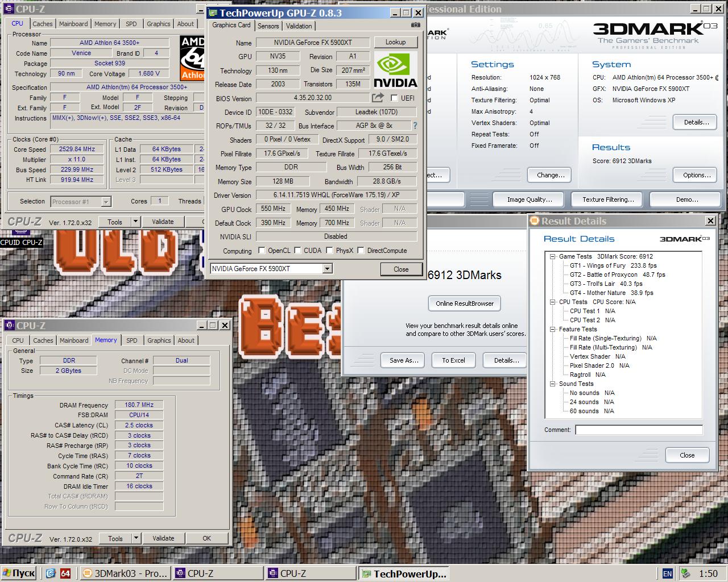Collapse the Game Tests tree node
The width and height of the screenshot is (728, 582).
pyautogui.click(x=552, y=256)
